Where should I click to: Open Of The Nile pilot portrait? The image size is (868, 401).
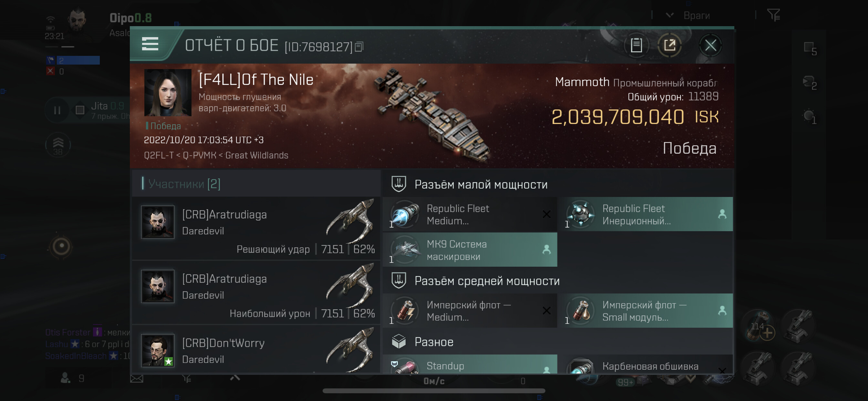[x=168, y=93]
